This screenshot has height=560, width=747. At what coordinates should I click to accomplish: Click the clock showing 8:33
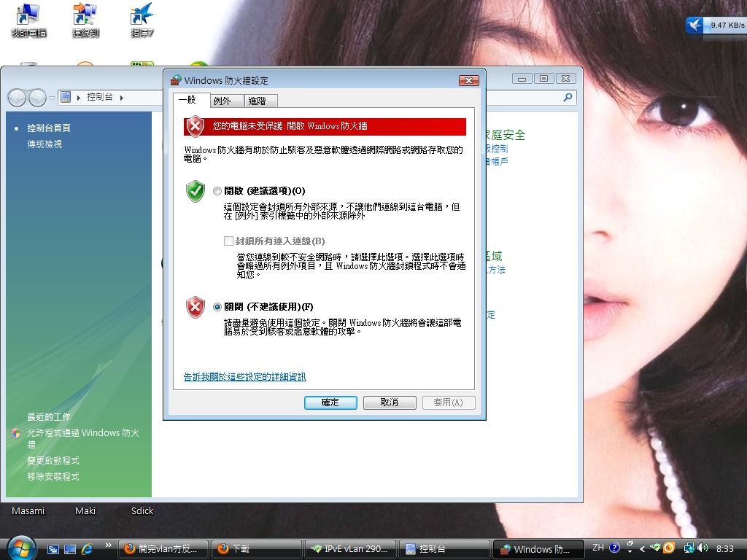point(724,548)
